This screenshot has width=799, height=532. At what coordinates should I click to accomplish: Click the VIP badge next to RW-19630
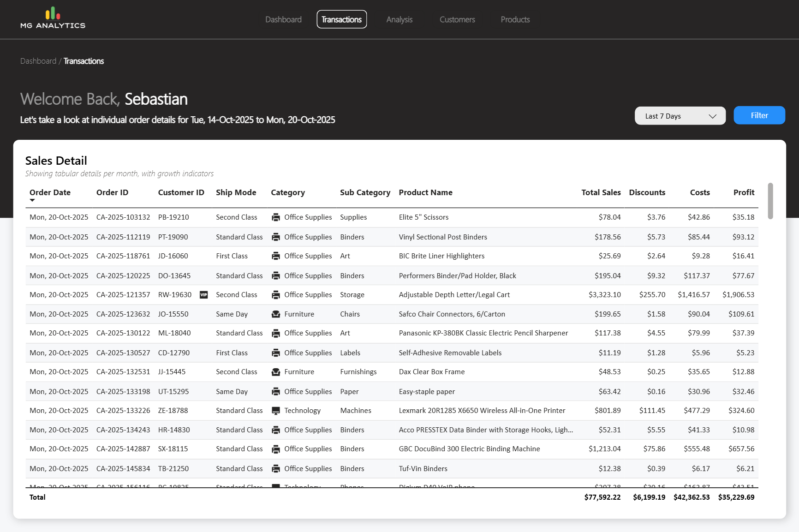[x=203, y=295]
